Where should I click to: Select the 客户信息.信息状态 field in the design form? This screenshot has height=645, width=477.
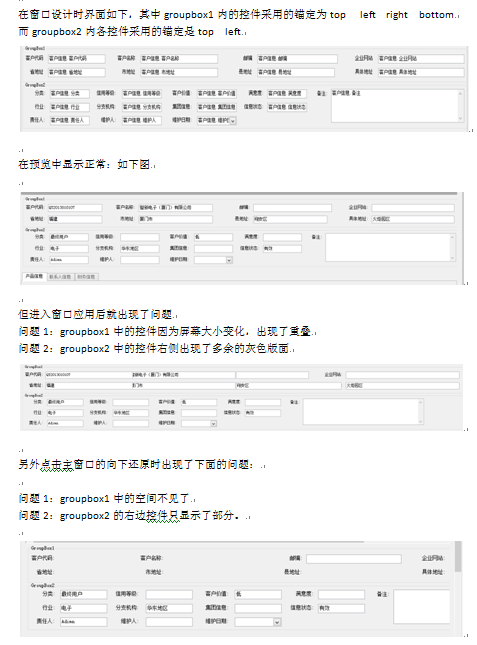287,107
